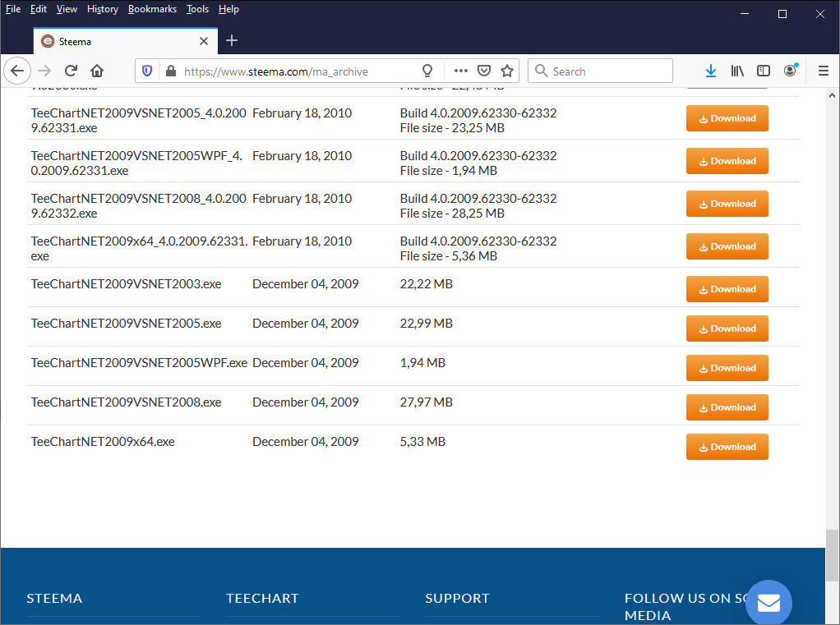This screenshot has width=840, height=625.
Task: Download TeeChartNET2009VSNET2003.exe
Action: pyautogui.click(x=727, y=289)
